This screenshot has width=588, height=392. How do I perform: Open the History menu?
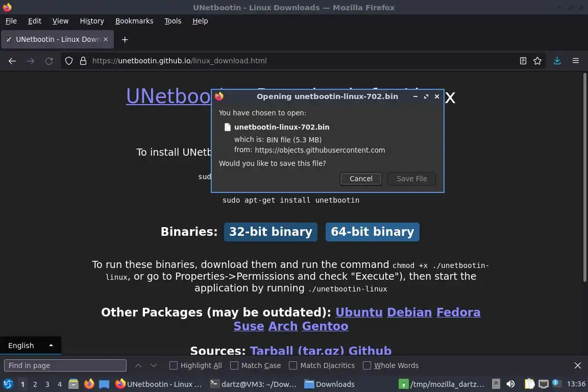(92, 21)
